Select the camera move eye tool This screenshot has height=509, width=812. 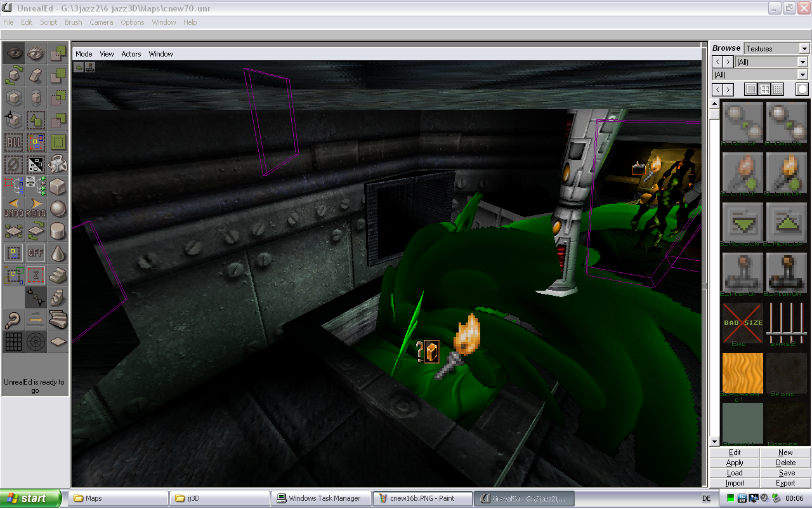[x=14, y=53]
